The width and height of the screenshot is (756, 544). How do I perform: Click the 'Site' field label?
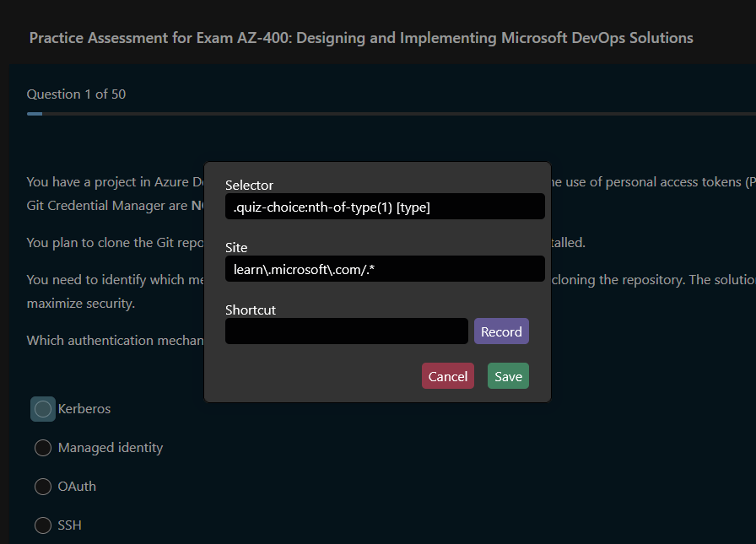pyautogui.click(x=236, y=247)
